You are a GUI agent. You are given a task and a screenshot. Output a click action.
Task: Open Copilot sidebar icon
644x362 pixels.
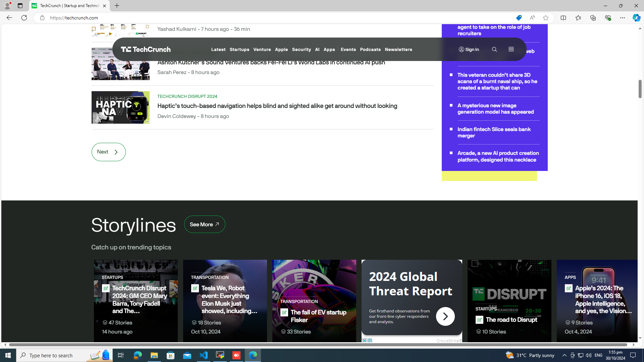pos(636,18)
